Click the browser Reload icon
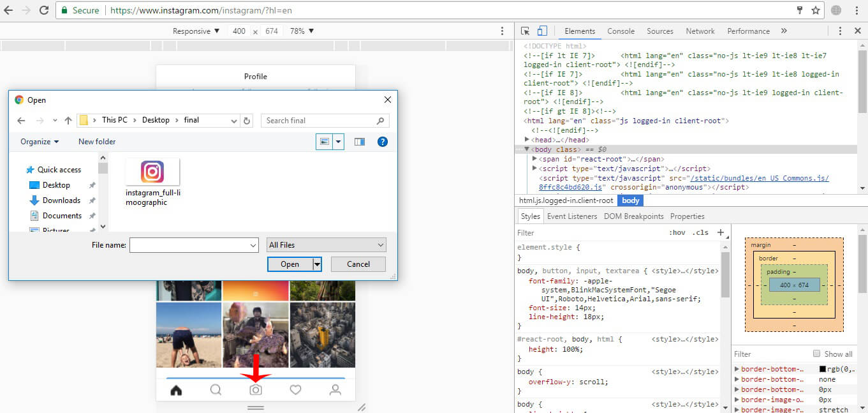The image size is (868, 413). [x=44, y=10]
